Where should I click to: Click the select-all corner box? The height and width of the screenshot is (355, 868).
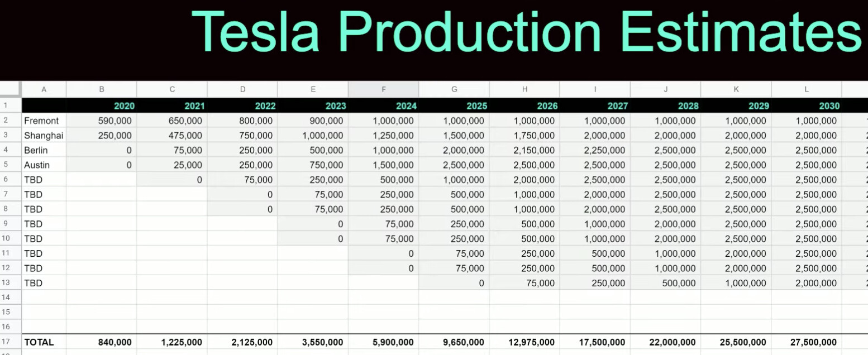tap(11, 89)
